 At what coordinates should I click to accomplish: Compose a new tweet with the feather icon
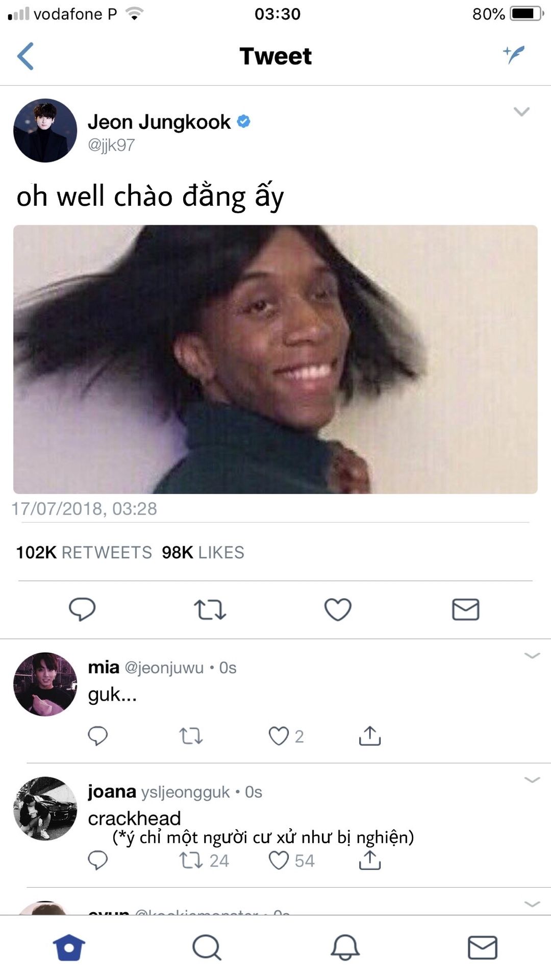click(514, 55)
